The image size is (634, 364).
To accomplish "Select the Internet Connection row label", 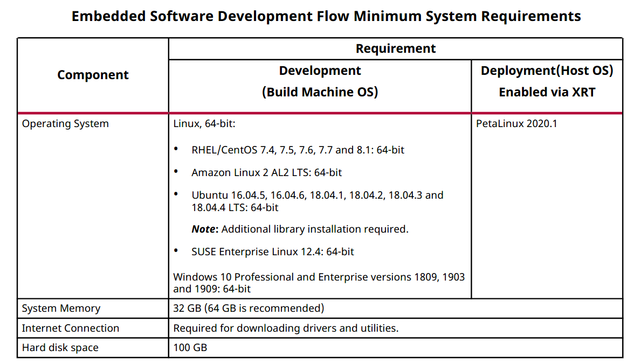I will coord(70,328).
